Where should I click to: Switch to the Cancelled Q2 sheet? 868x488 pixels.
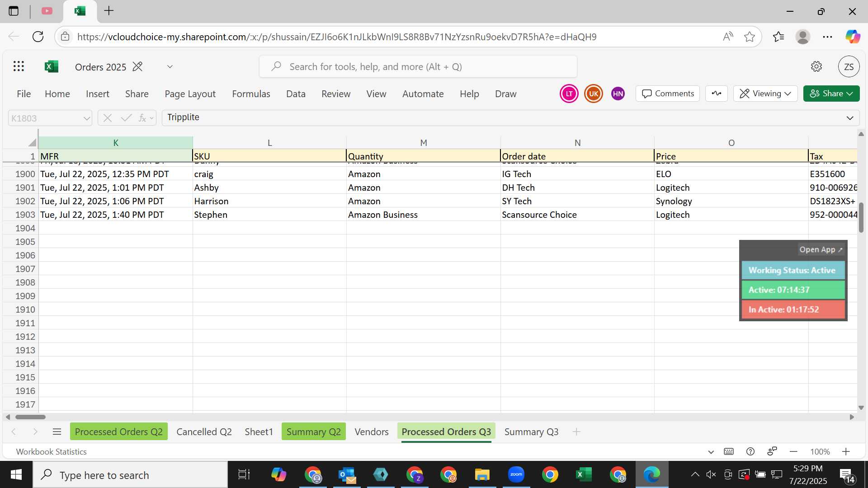coord(204,432)
